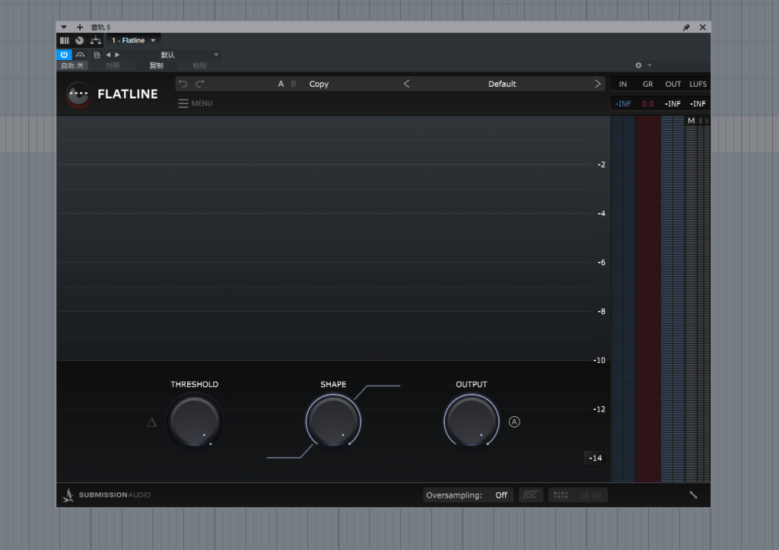779x550 pixels.
Task: Click the Threshold knob
Action: [194, 421]
